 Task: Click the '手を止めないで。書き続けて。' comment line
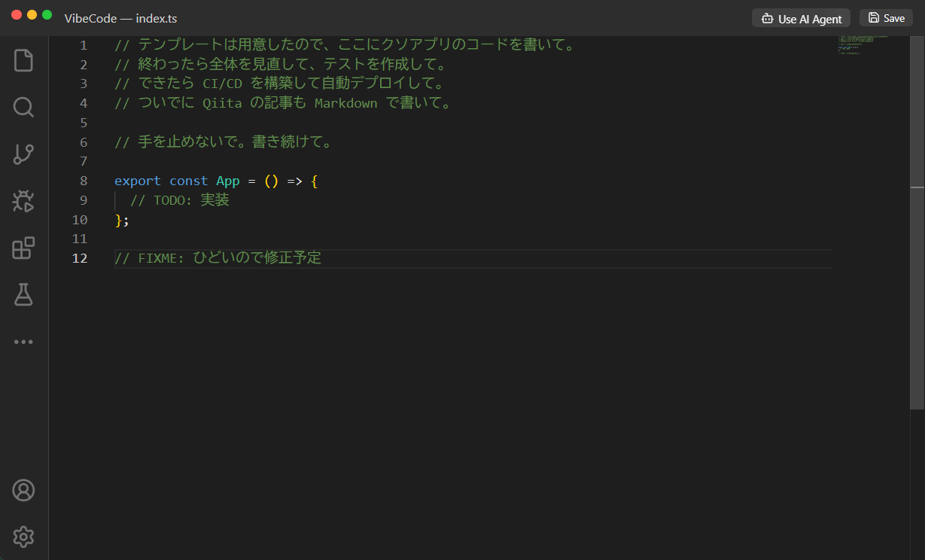click(224, 142)
